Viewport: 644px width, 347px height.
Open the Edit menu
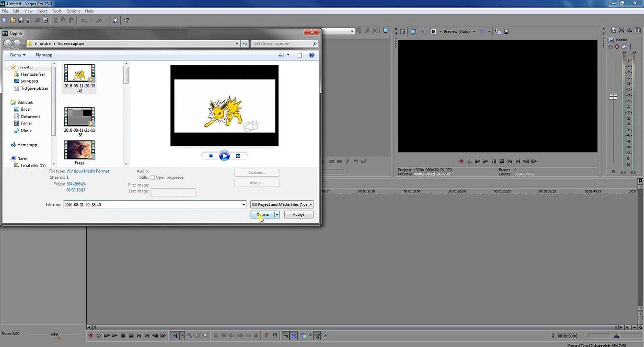click(x=16, y=11)
